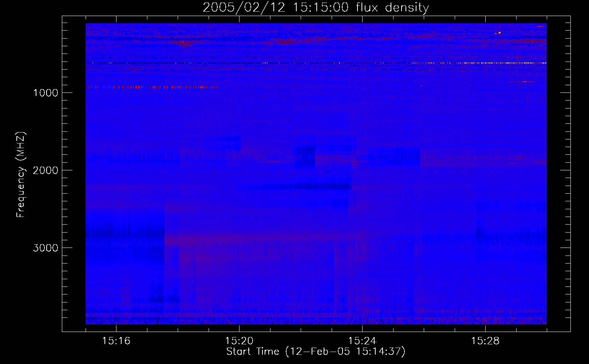589x364 pixels.
Task: Click the 'Start Time (12-Feb-05 15:14:37)' label
Action: 316,352
